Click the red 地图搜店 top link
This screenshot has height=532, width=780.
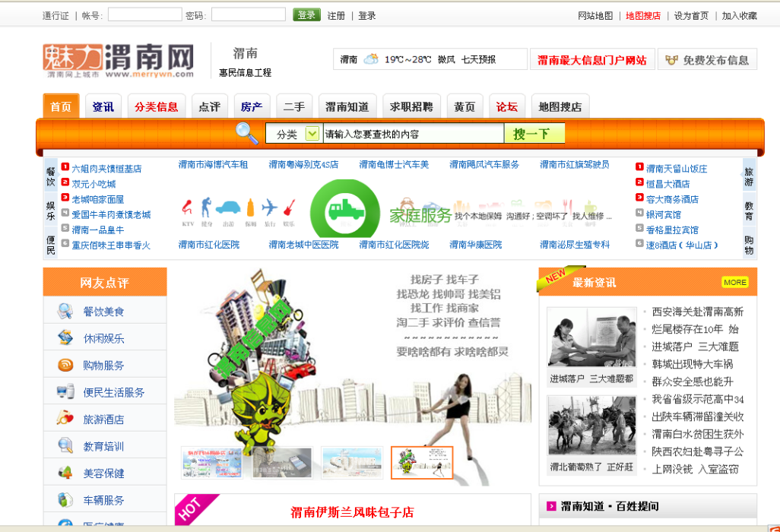[642, 15]
